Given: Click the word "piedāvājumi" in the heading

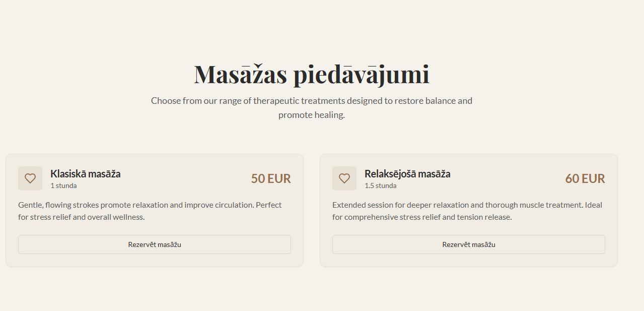Looking at the screenshot, I should (x=361, y=74).
